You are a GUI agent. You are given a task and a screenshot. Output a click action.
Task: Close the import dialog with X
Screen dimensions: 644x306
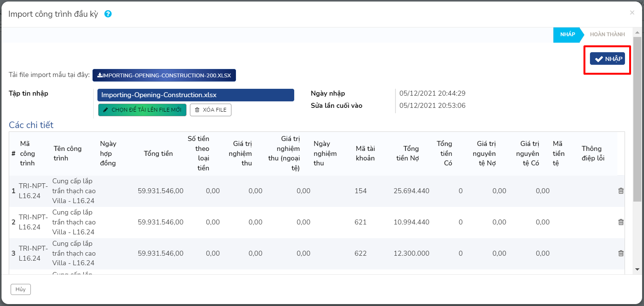(632, 13)
